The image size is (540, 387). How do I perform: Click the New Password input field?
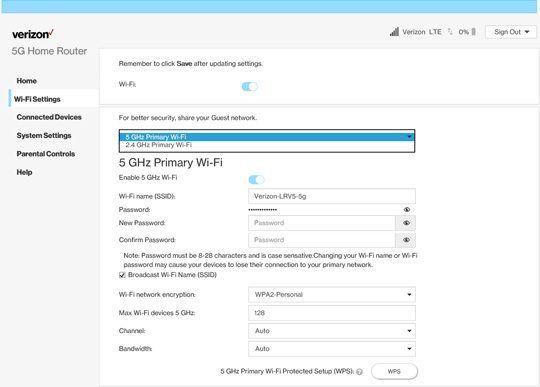pos(322,223)
